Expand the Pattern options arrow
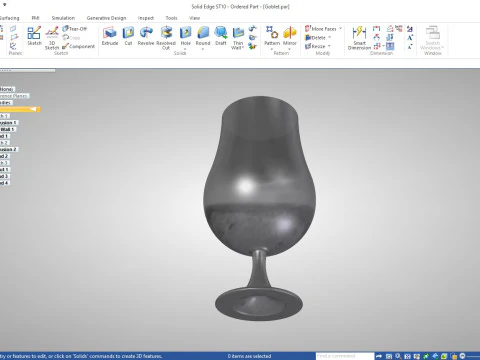Image resolution: width=480 pixels, height=360 pixels. click(x=272, y=49)
